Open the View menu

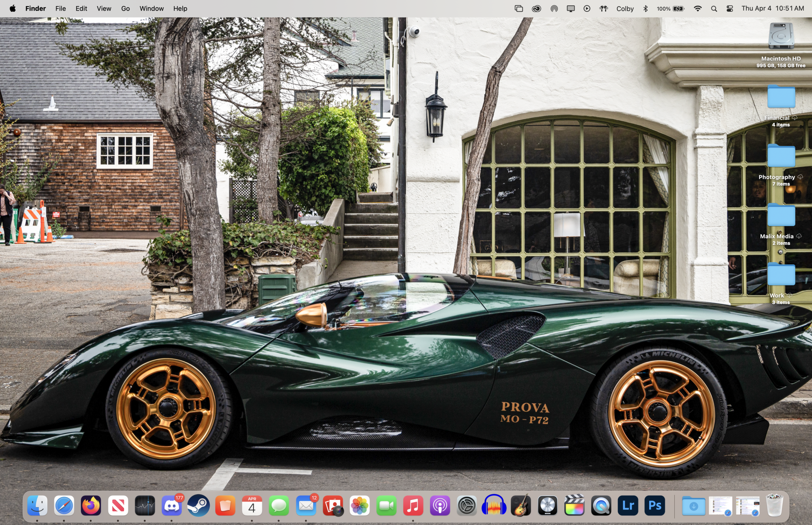[104, 9]
